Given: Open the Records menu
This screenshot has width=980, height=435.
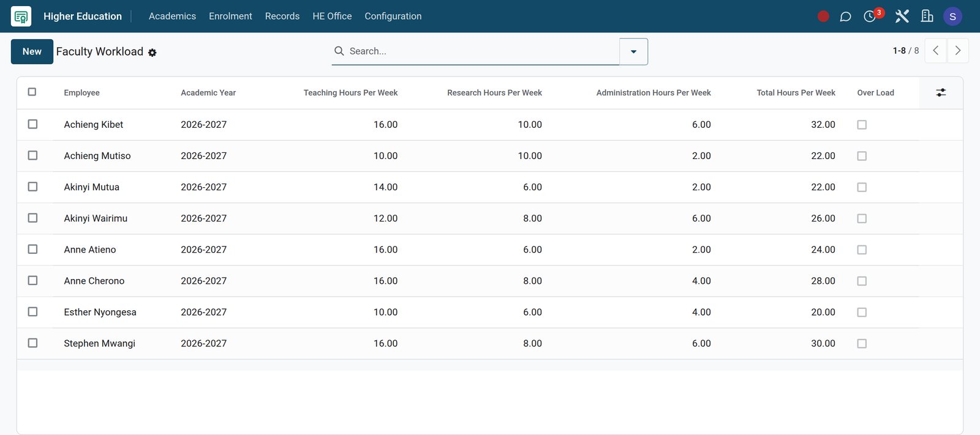Looking at the screenshot, I should [282, 17].
